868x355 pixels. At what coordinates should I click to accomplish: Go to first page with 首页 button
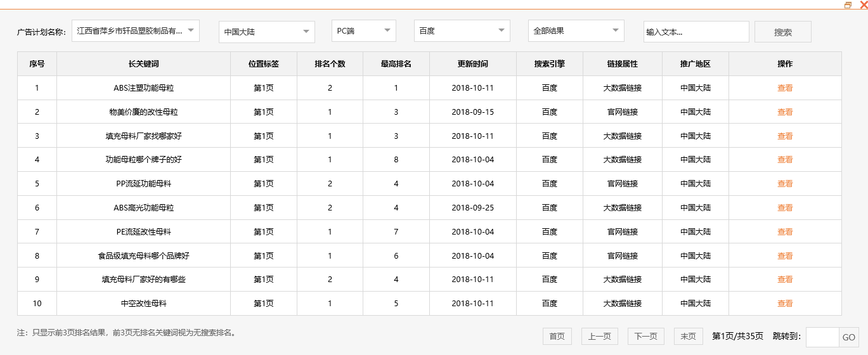click(557, 337)
